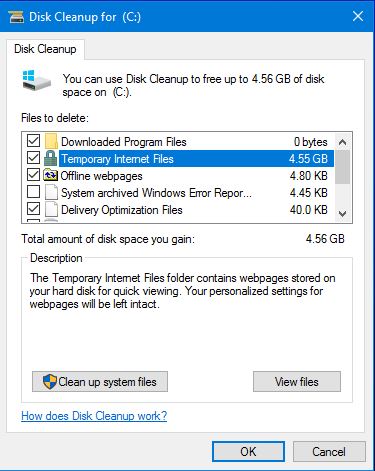
Task: Click the Offline webpages sync icon
Action: coord(51,175)
